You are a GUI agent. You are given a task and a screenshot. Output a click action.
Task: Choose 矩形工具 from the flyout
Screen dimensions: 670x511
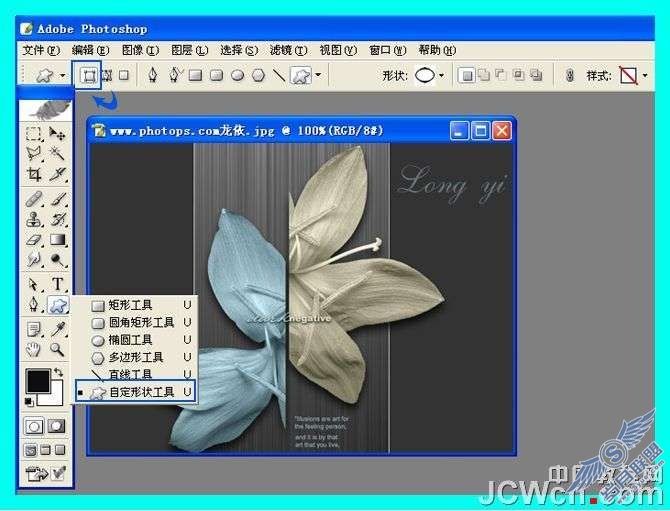tap(136, 305)
